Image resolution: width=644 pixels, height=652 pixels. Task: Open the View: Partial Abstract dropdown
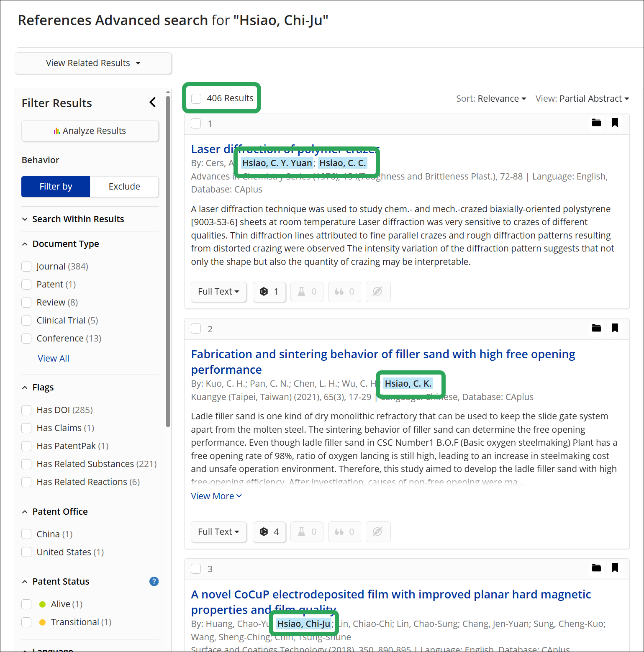click(x=582, y=99)
